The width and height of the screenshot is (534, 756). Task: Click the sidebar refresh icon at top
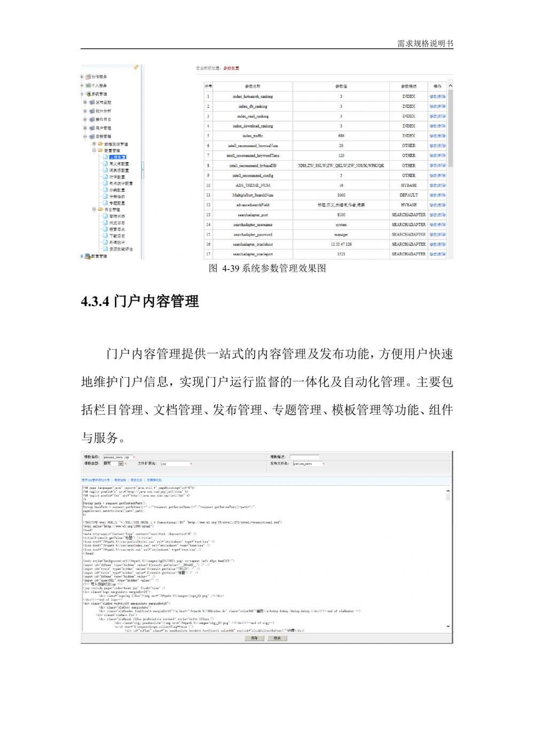coord(136,67)
